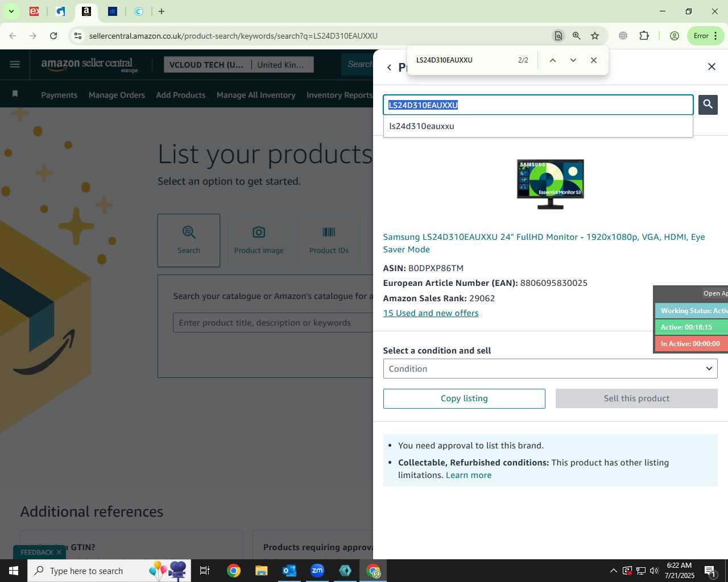Viewport: 728px width, 582px height.
Task: Open Inventory Reports
Action: (340, 95)
